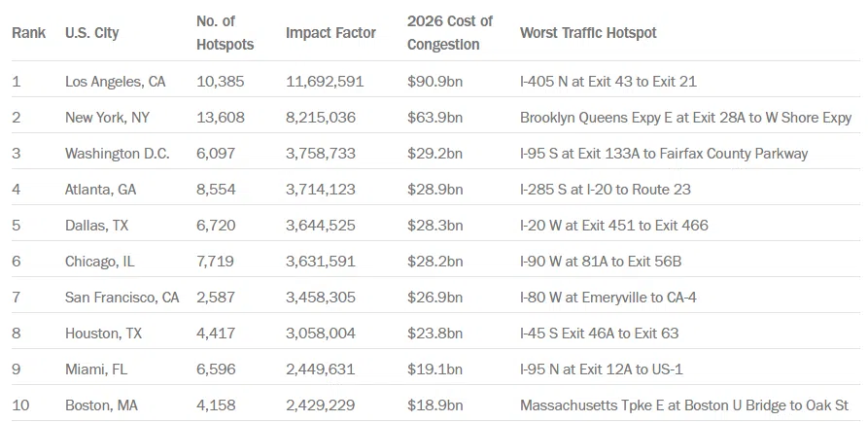
Task: Click the Impact Factor column header
Action: point(330,33)
